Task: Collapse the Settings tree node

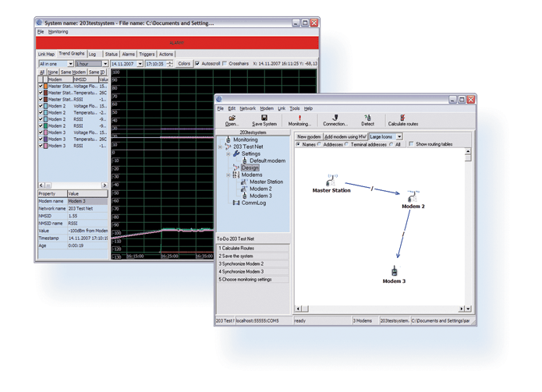Action: 228,154
